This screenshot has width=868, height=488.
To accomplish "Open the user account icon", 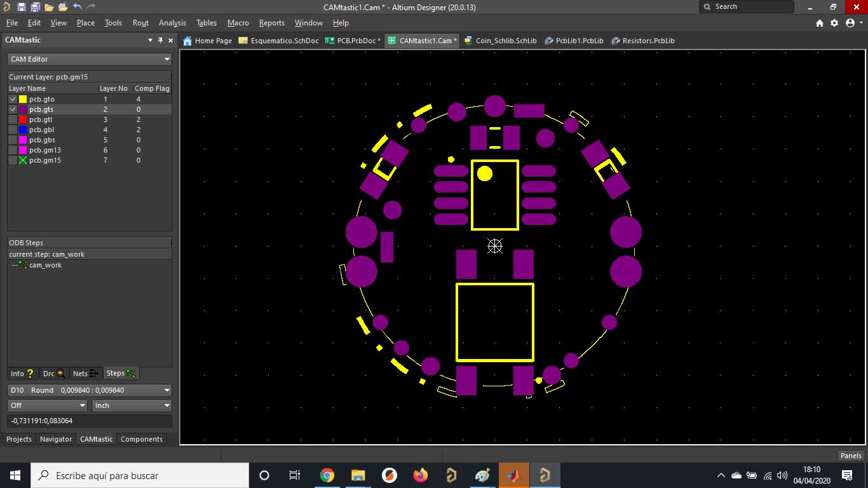I will coord(850,23).
